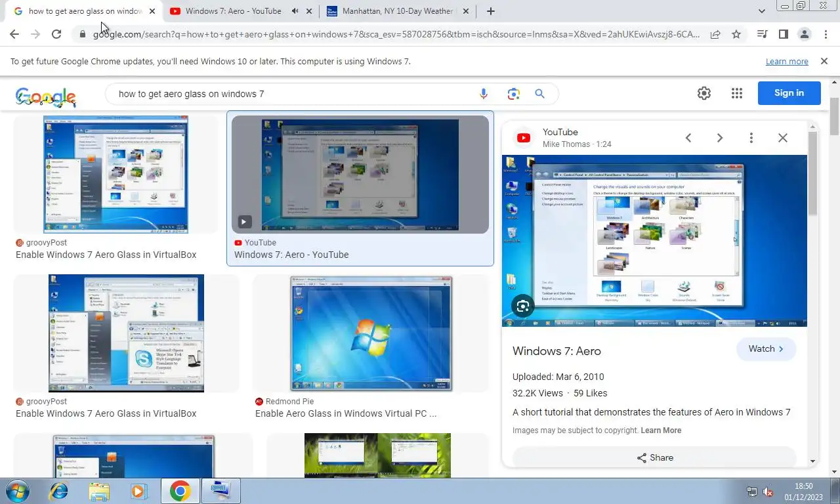Go back using the browser back arrow
Screen dimensions: 840x504
click(14, 34)
